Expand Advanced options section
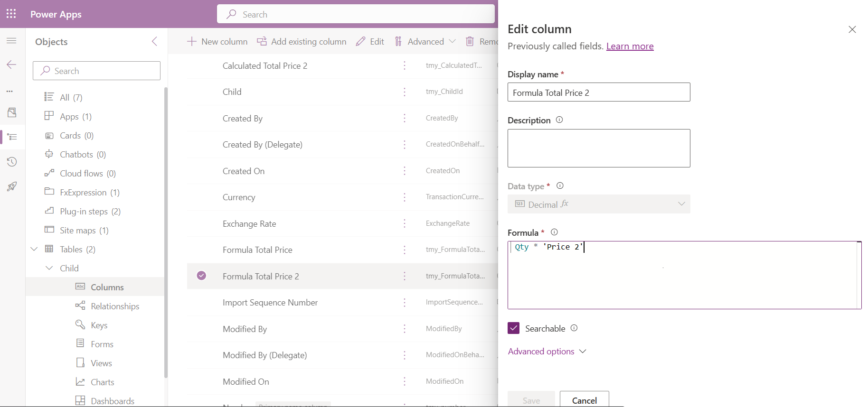 click(x=547, y=351)
